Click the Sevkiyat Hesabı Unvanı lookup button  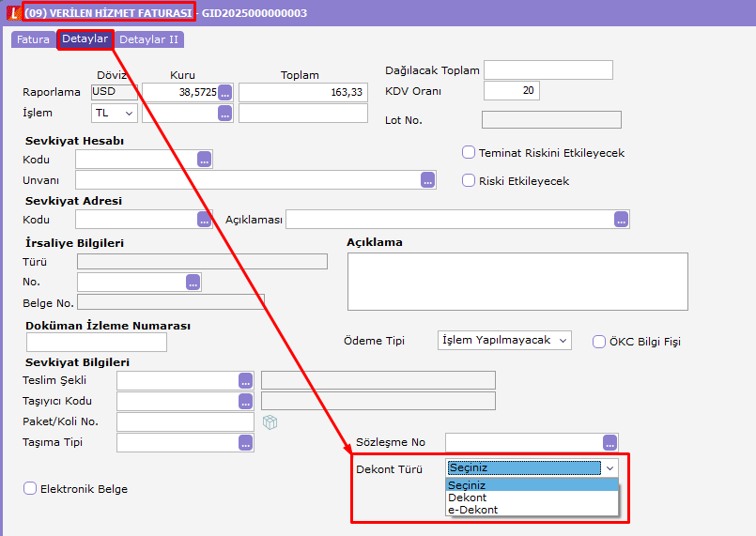click(428, 180)
